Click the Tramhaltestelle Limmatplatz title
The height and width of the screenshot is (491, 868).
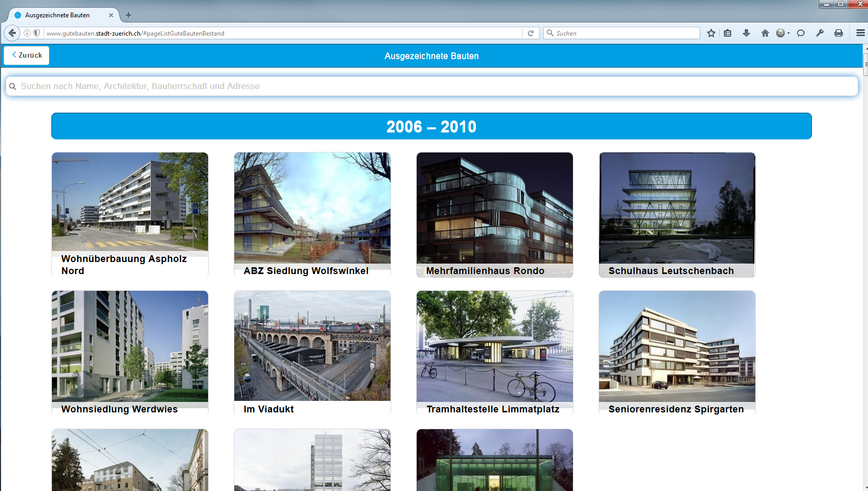pyautogui.click(x=493, y=409)
